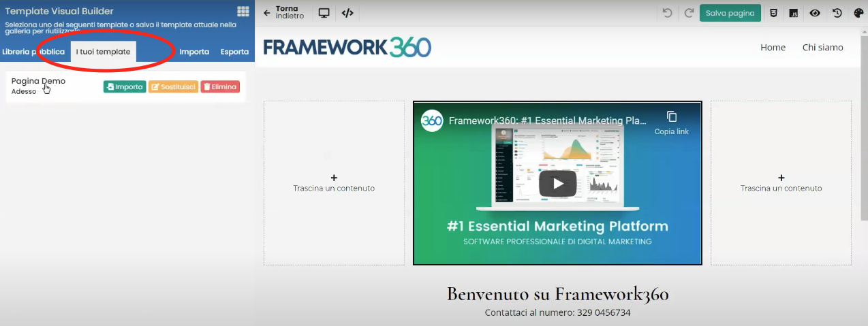Play the Framework360 YouTube video
Image resolution: width=868 pixels, height=326 pixels.
click(x=557, y=182)
